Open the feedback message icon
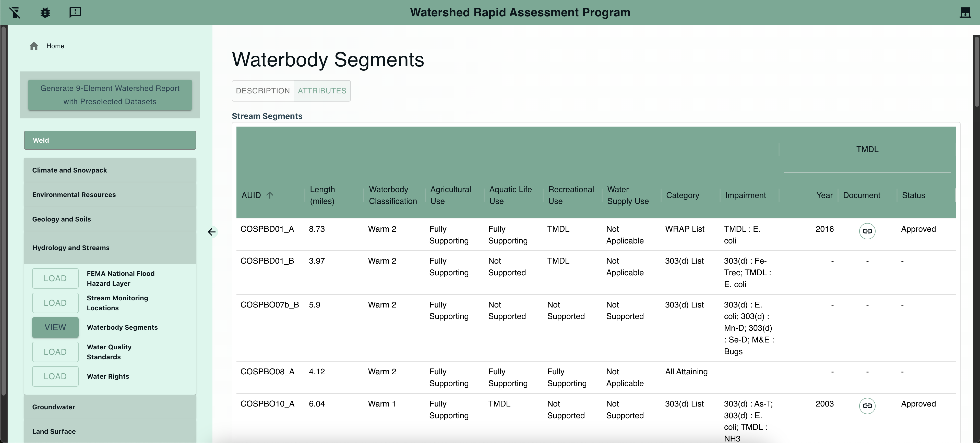 75,12
